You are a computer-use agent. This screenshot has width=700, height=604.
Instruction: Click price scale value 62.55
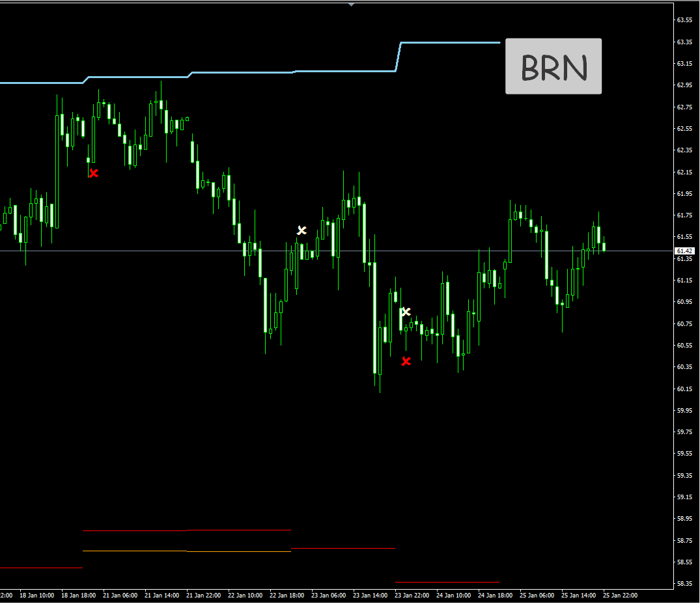coord(684,128)
